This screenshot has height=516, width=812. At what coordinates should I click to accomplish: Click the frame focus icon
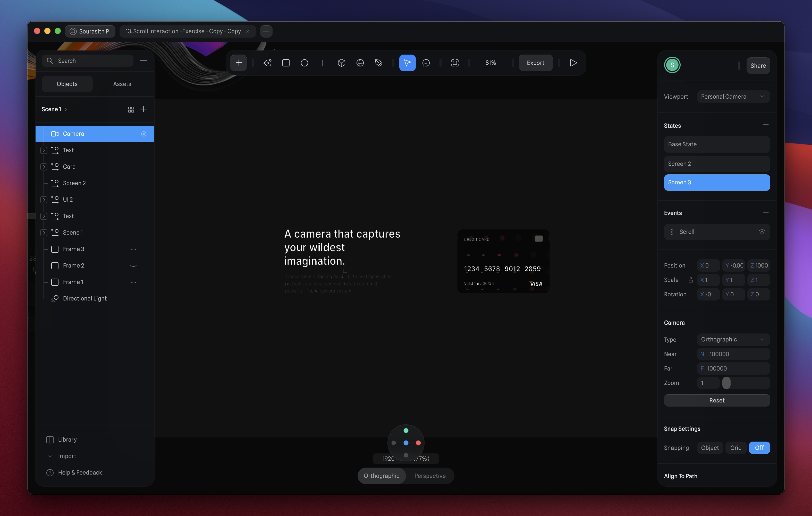[454, 63]
